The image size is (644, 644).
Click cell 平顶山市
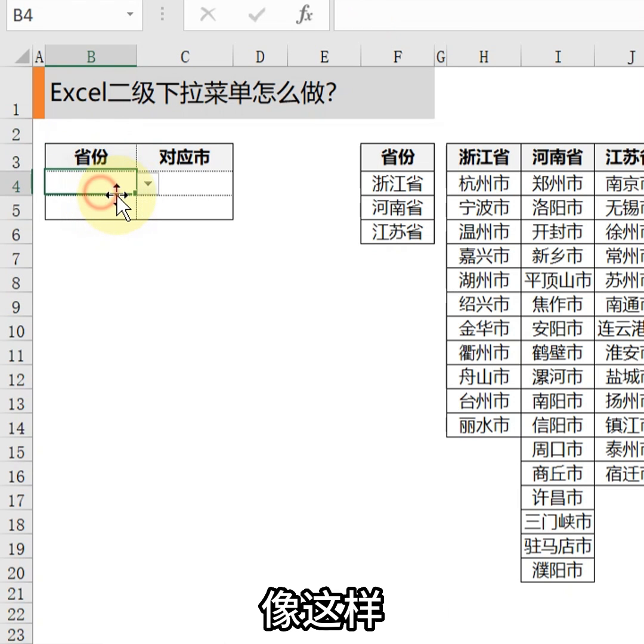(x=558, y=280)
